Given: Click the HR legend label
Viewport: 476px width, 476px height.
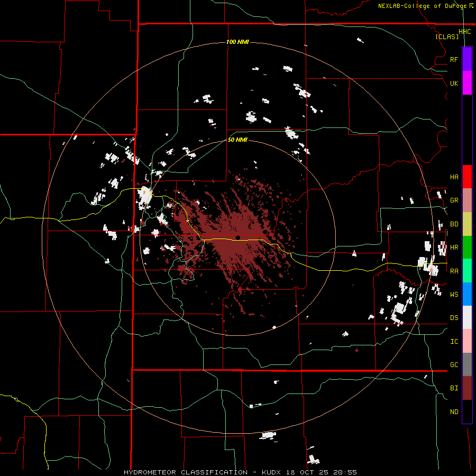Looking at the screenshot, I should (x=454, y=248).
